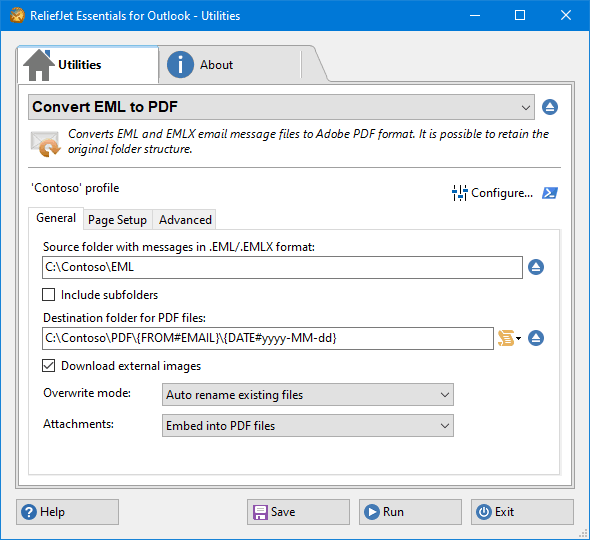This screenshot has width=590, height=540.
Task: Click the eject icon beside utility selector
Action: [x=550, y=107]
